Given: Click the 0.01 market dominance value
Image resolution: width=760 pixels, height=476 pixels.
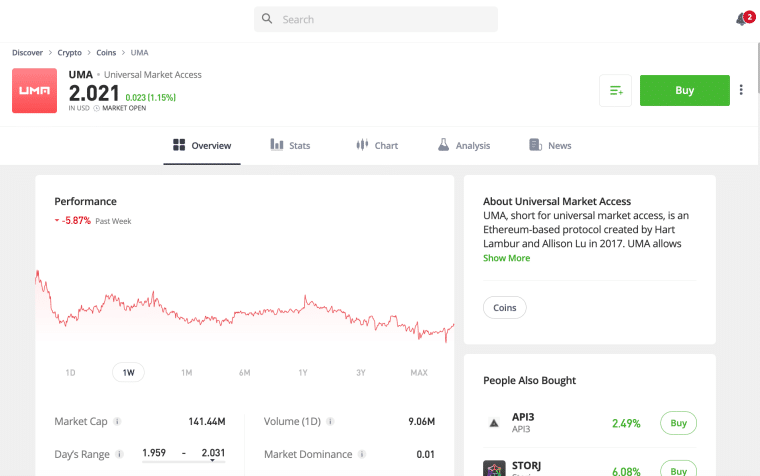Looking at the screenshot, I should pos(426,455).
